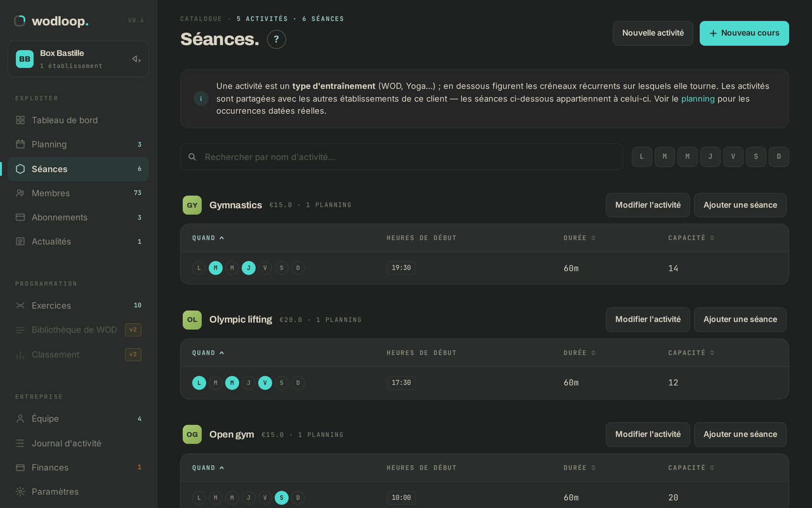Toggle the Monday (L) day filter

641,156
